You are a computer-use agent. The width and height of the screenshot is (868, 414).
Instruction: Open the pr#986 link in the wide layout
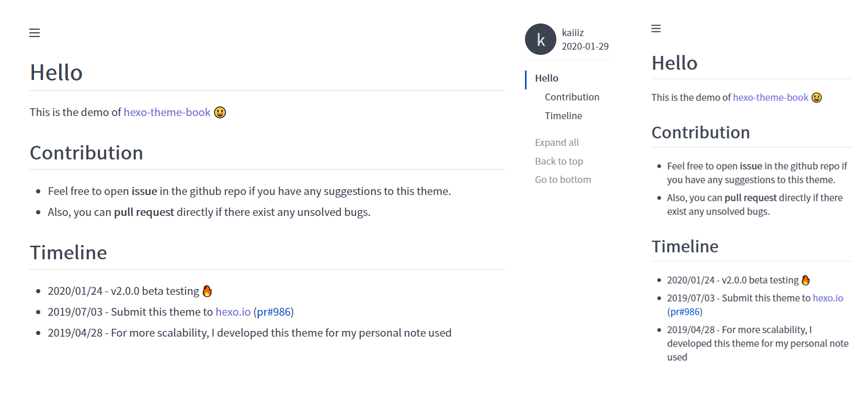tap(273, 312)
